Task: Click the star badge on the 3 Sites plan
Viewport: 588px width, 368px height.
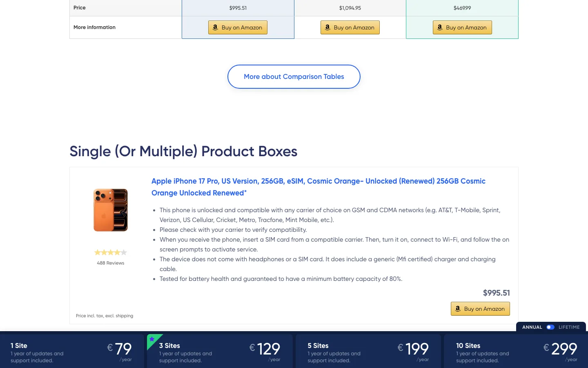Action: pyautogui.click(x=152, y=339)
